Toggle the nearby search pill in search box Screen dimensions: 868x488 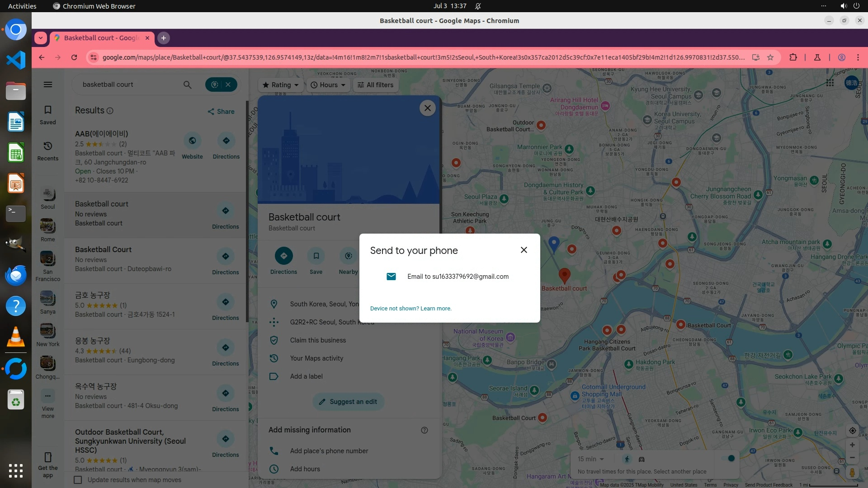214,84
